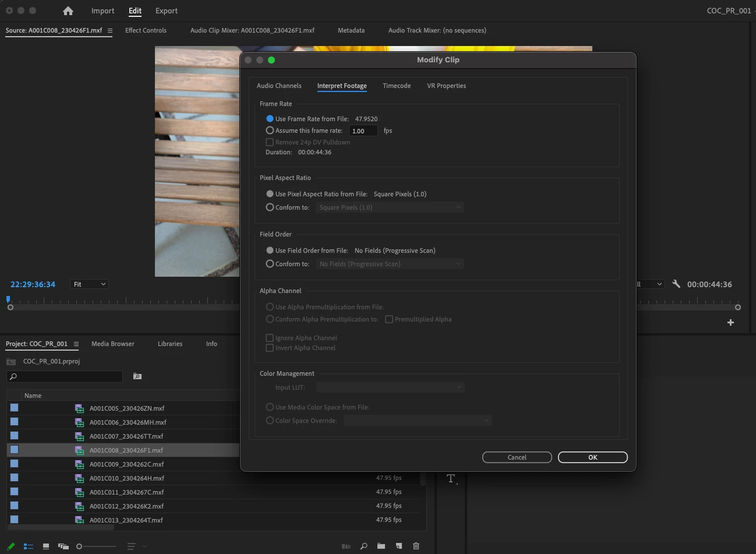
Task: Click Automate to Sequence icon
Action: coord(346,546)
